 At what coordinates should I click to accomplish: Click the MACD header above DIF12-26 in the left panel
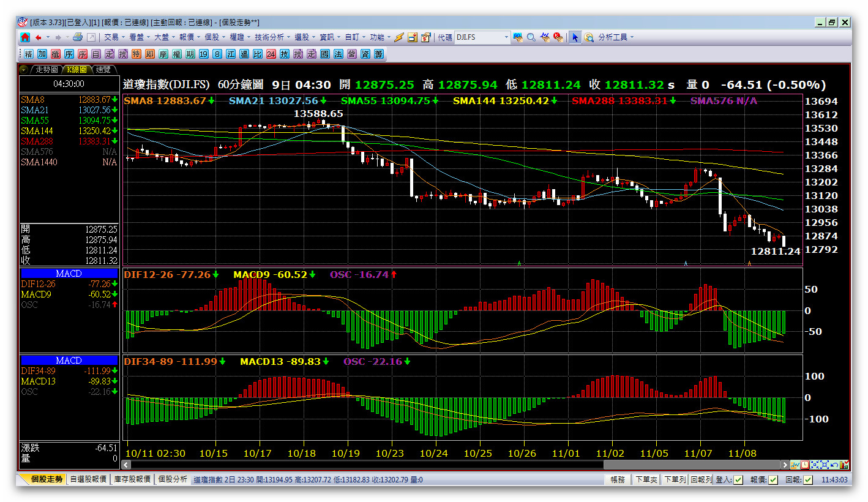[x=69, y=274]
